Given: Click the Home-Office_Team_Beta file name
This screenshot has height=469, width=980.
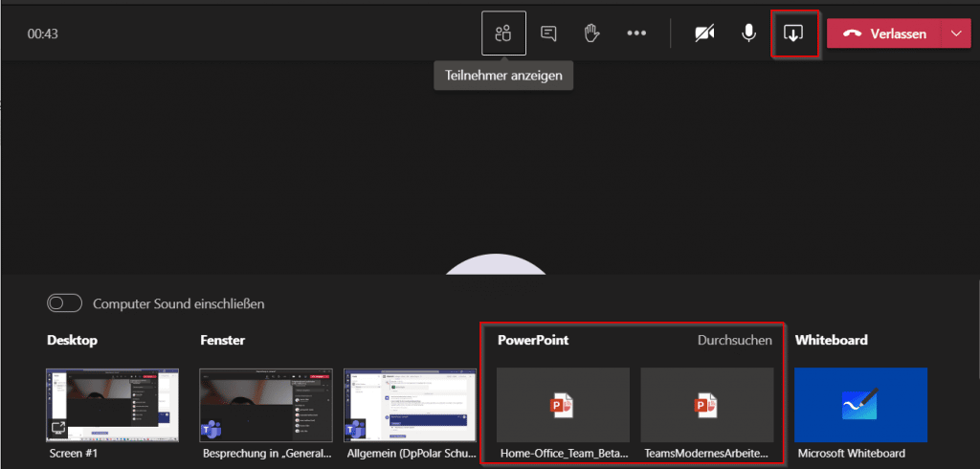Looking at the screenshot, I should point(563,454).
